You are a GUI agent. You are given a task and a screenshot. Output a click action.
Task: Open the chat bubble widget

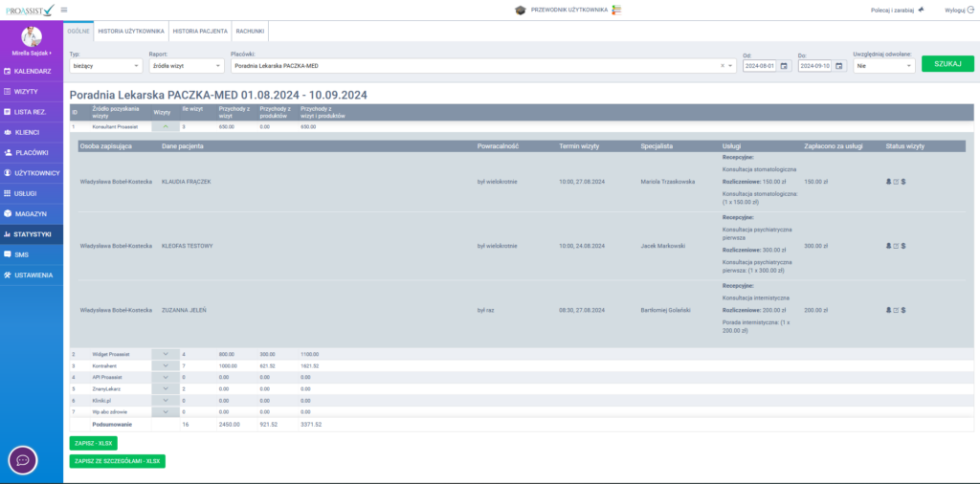(23, 460)
